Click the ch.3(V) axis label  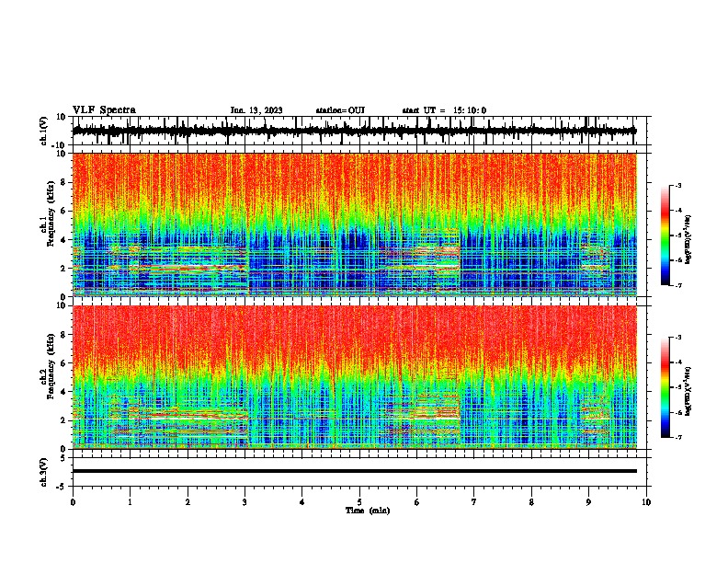44,472
